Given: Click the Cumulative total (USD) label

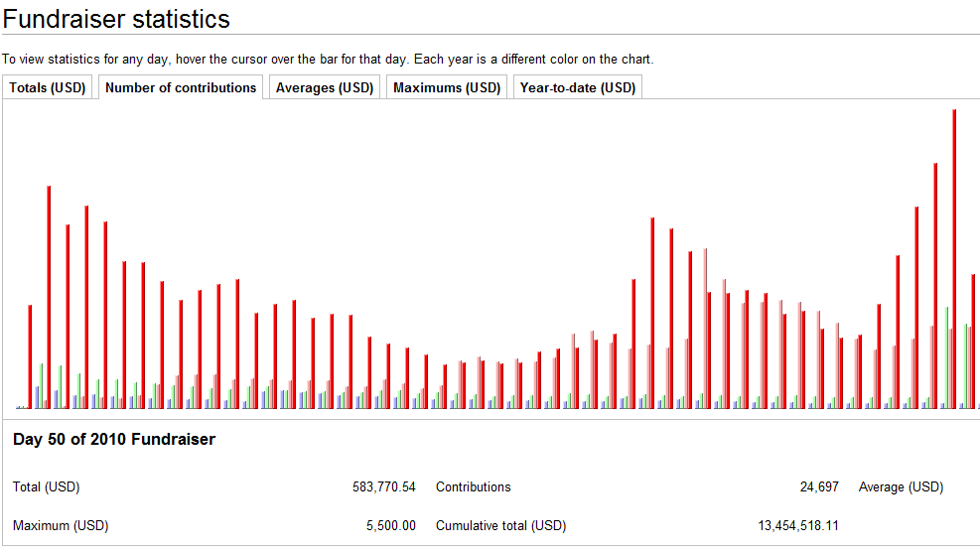Looking at the screenshot, I should pos(500,525).
